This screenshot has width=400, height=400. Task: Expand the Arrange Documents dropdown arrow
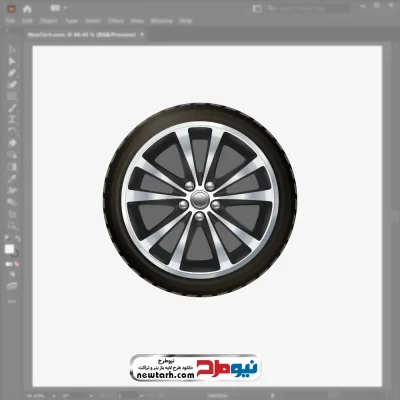[65, 8]
